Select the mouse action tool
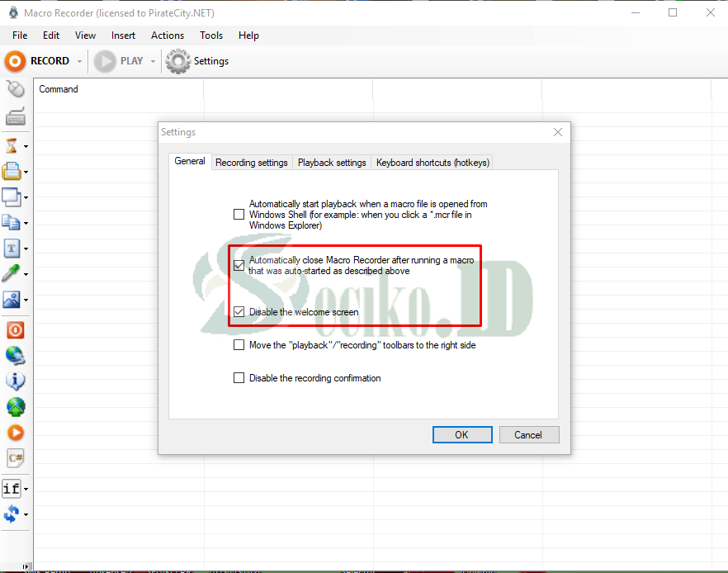728x573 pixels. [14, 88]
